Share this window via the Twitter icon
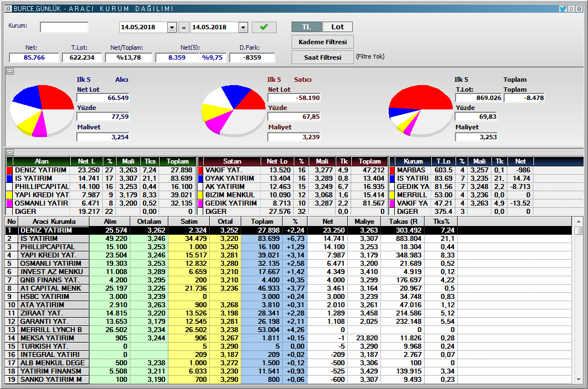The height and width of the screenshot is (389, 588). pyautogui.click(x=563, y=8)
